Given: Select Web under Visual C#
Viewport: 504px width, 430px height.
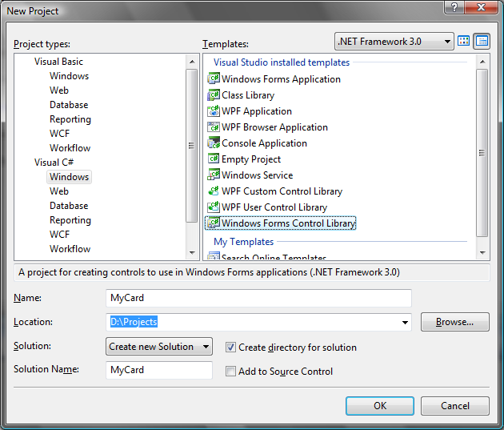Looking at the screenshot, I should click(x=59, y=191).
